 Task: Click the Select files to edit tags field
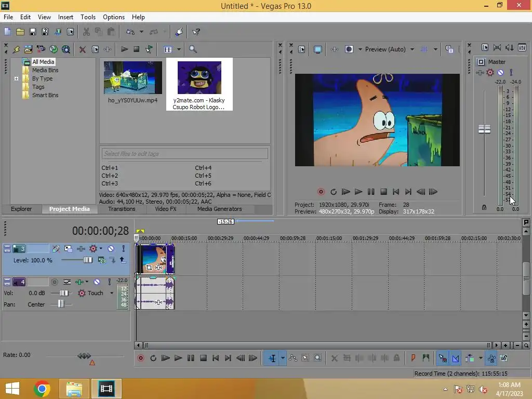pos(185,154)
